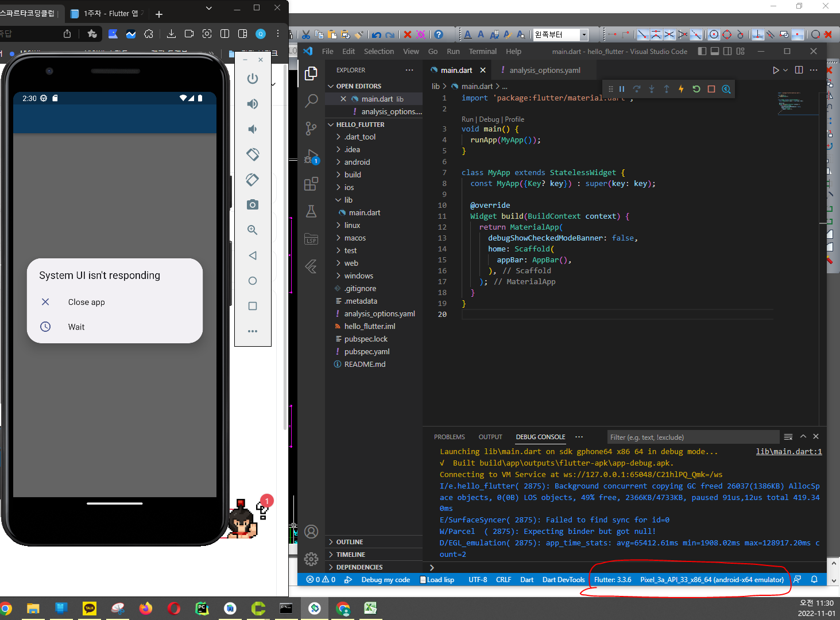The height and width of the screenshot is (620, 840).
Task: Raise the emulator volume
Action: 253,104
